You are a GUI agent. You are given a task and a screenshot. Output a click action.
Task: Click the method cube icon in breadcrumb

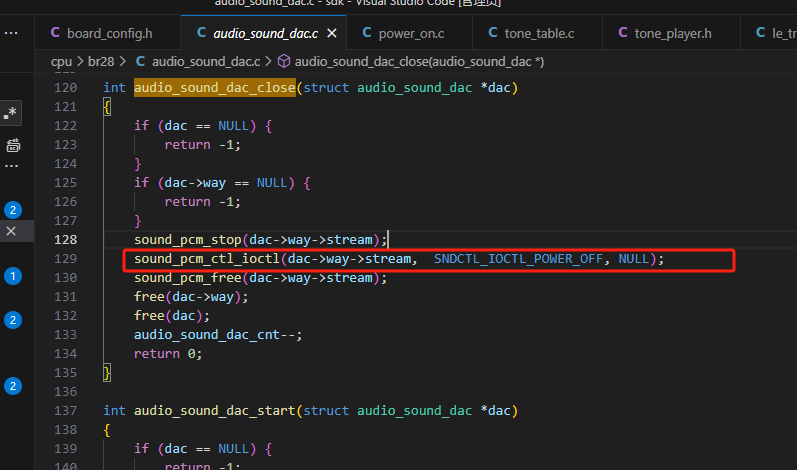(x=284, y=61)
